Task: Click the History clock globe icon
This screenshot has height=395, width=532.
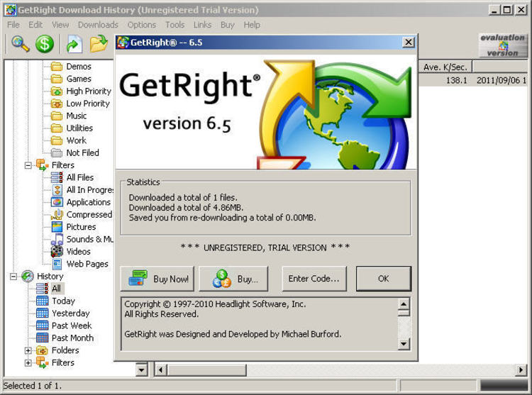Action: point(28,277)
